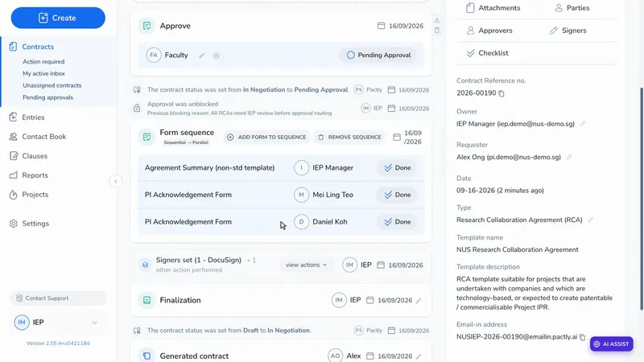Copy the Email-in address
644x362 pixels.
(582, 337)
